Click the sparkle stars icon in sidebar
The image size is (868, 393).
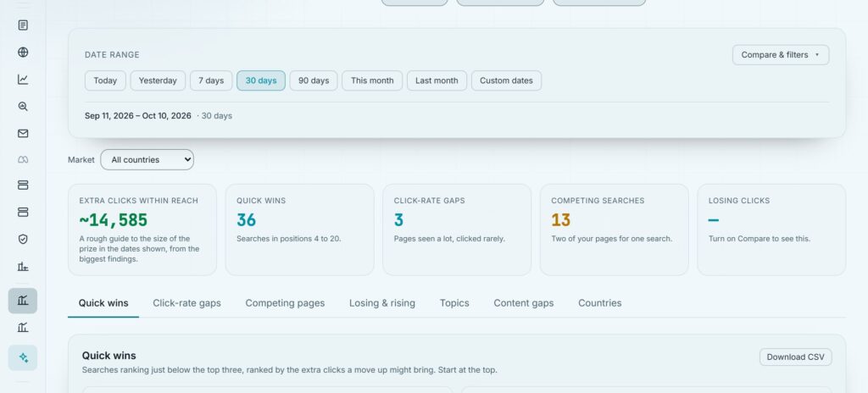23,357
